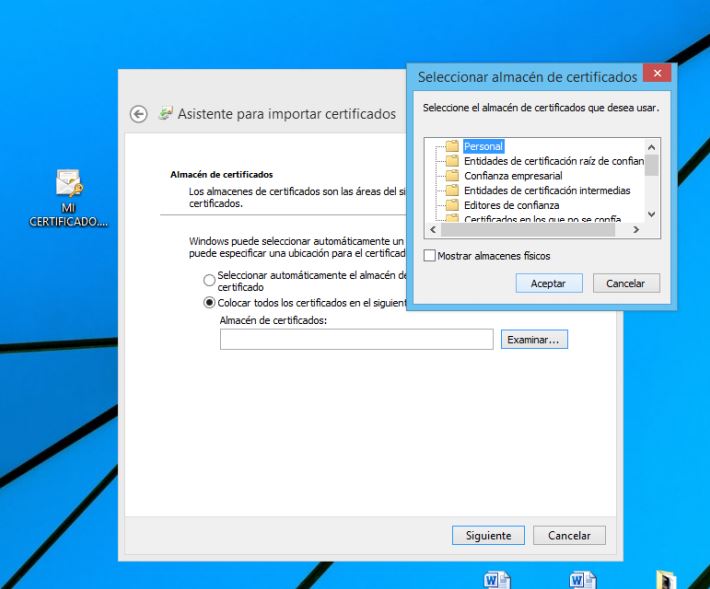Select 'Certificados en los que no se confía'

542,219
